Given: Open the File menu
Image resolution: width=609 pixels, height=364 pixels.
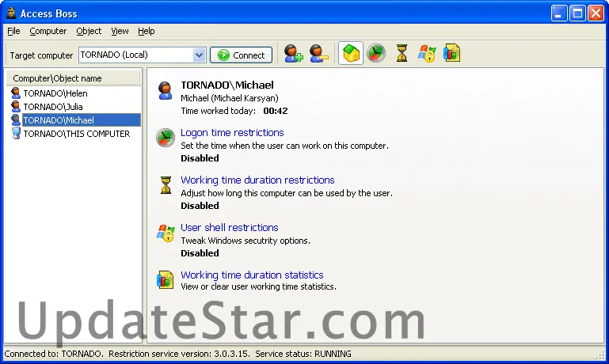Looking at the screenshot, I should 13,31.
